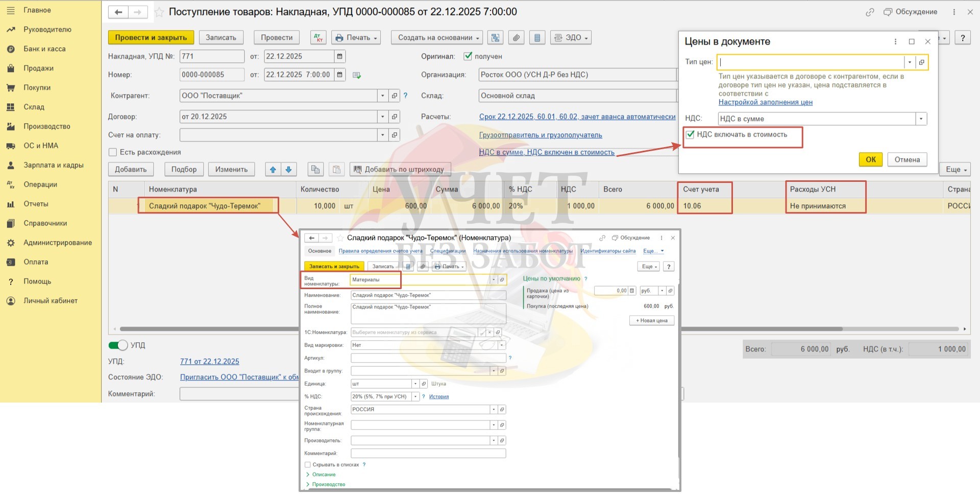Show Дт/Кт postings for the document
Viewport: 980px width, 494px height.
pyautogui.click(x=318, y=38)
